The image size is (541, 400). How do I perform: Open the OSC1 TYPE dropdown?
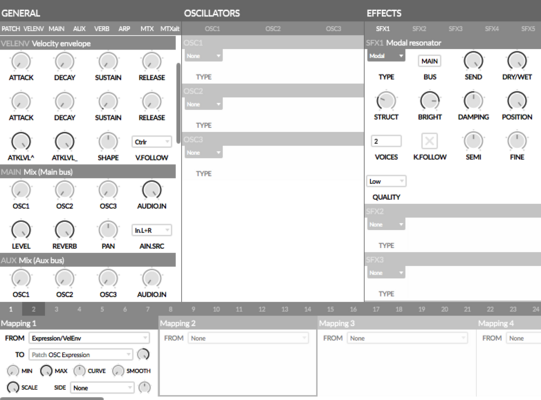204,56
